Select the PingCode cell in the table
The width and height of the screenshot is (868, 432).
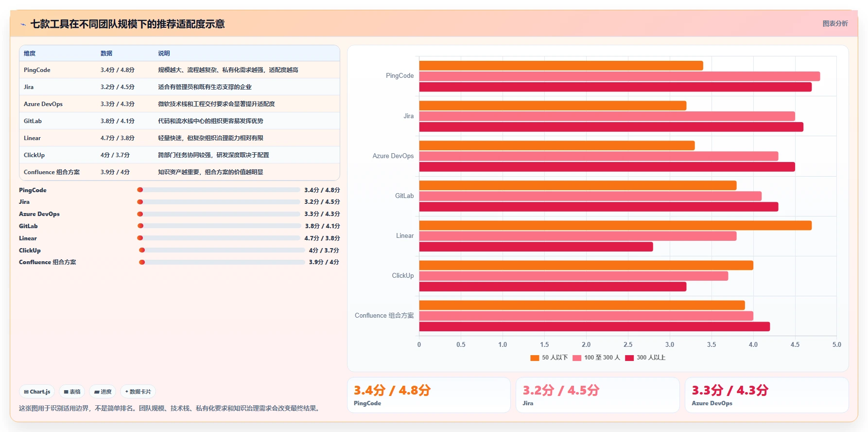(37, 70)
